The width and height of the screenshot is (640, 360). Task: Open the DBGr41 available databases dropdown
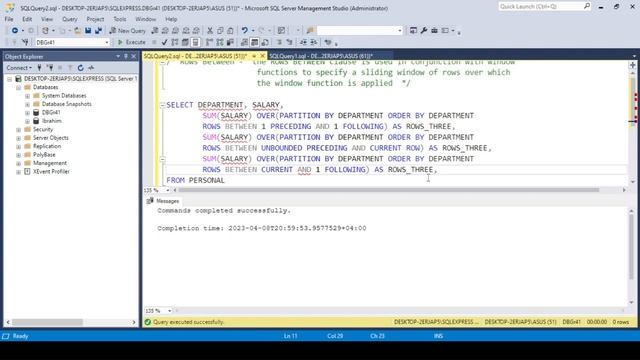pos(107,42)
